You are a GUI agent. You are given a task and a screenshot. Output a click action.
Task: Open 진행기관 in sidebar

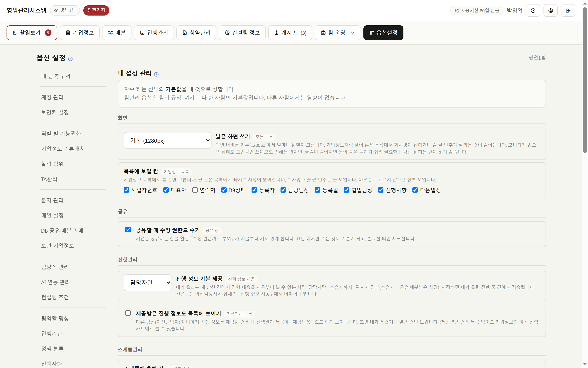point(52,333)
